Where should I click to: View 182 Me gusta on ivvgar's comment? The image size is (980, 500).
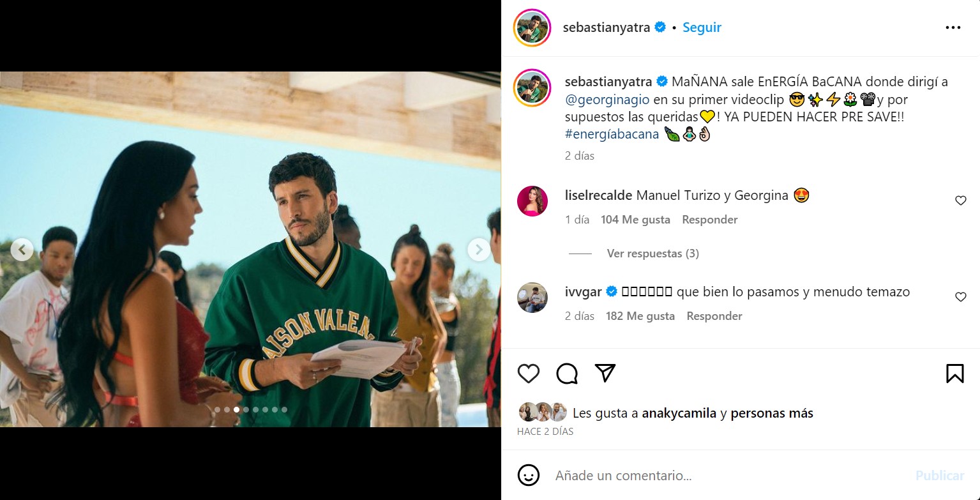tap(640, 316)
